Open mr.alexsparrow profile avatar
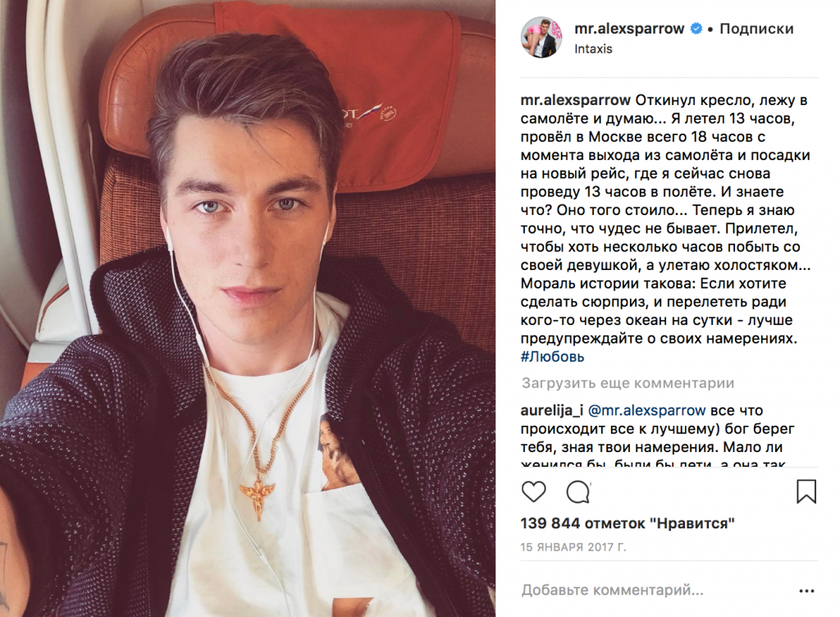This screenshot has width=840, height=617. click(x=541, y=37)
